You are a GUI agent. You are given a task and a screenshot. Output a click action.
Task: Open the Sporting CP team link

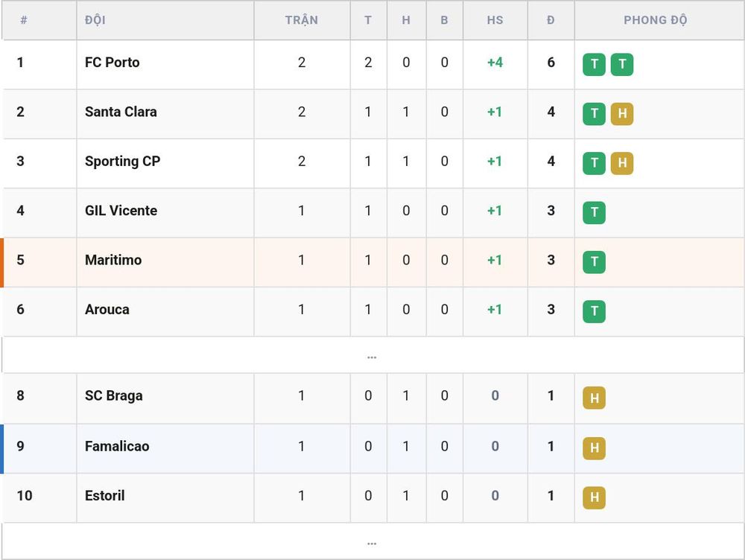point(123,161)
